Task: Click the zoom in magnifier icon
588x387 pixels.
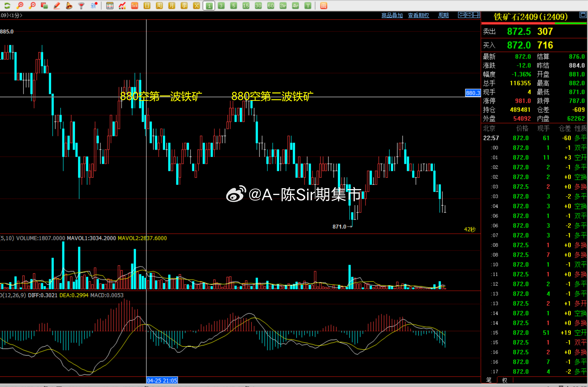Action: 20,5
